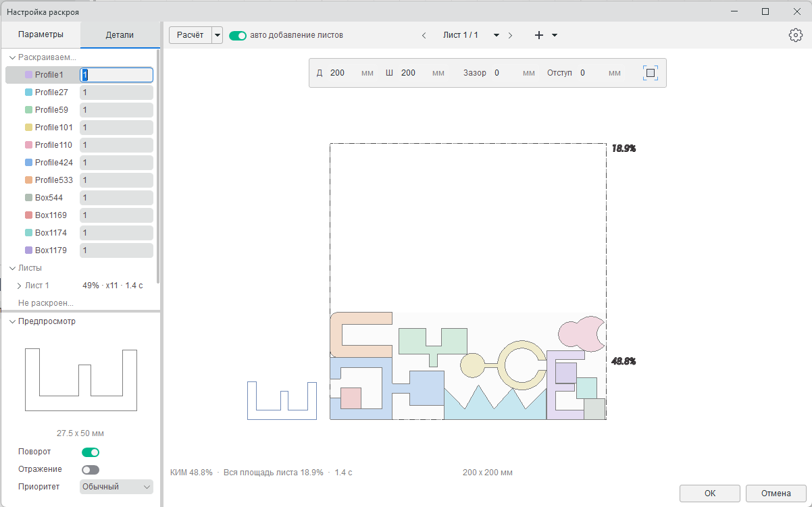
Task: Click the fit-to-sheet frame icon
Action: click(651, 73)
